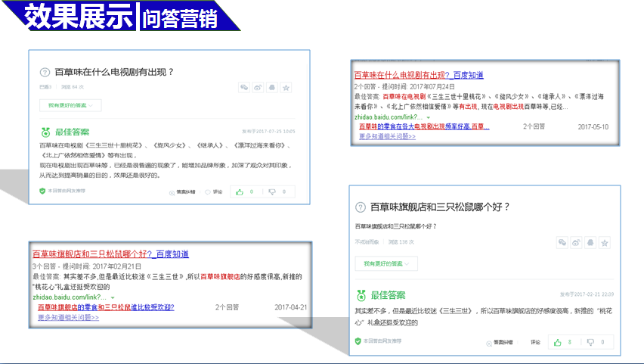
Task: Open search result 百草味旗舰店和三只松鼠哪个好?_百度知道
Action: pyautogui.click(x=110, y=254)
